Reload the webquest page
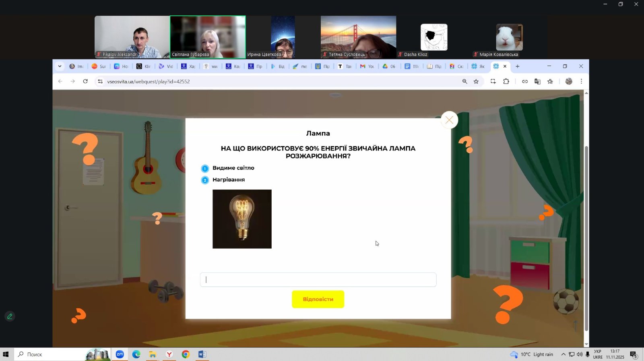The width and height of the screenshot is (644, 361). tap(85, 81)
